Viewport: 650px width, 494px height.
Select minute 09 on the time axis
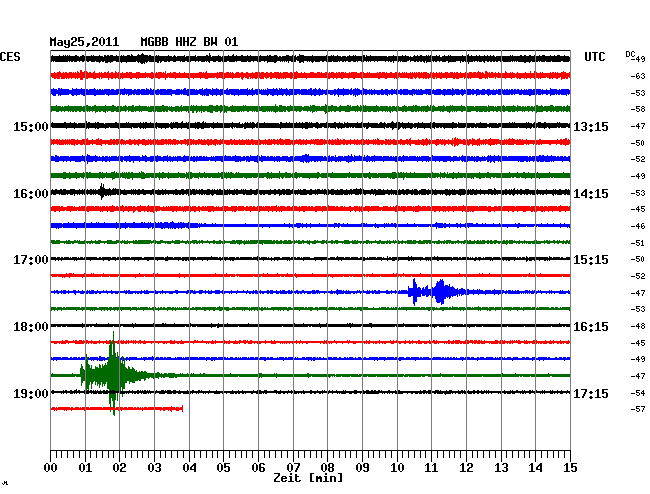click(362, 467)
